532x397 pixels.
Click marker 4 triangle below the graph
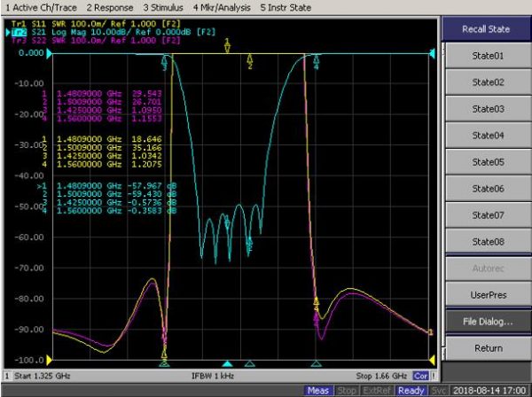317,364
